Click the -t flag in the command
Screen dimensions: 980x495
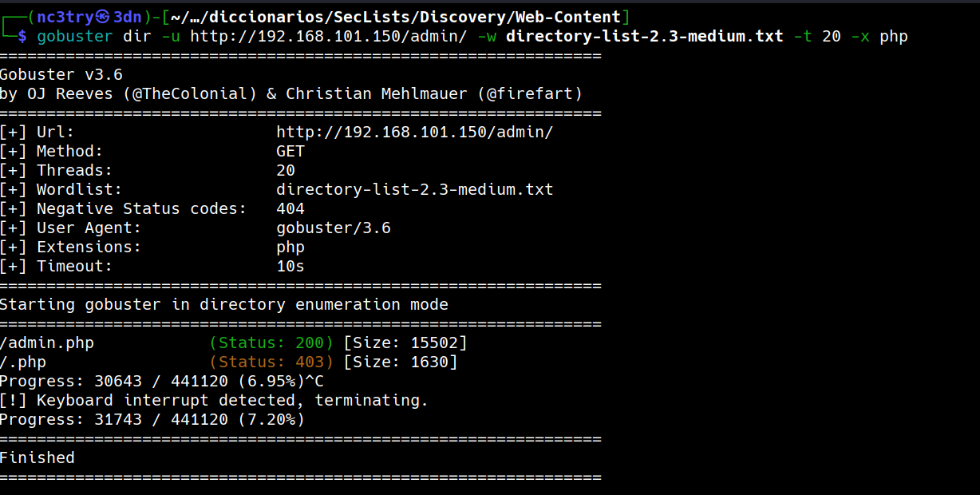[803, 37]
